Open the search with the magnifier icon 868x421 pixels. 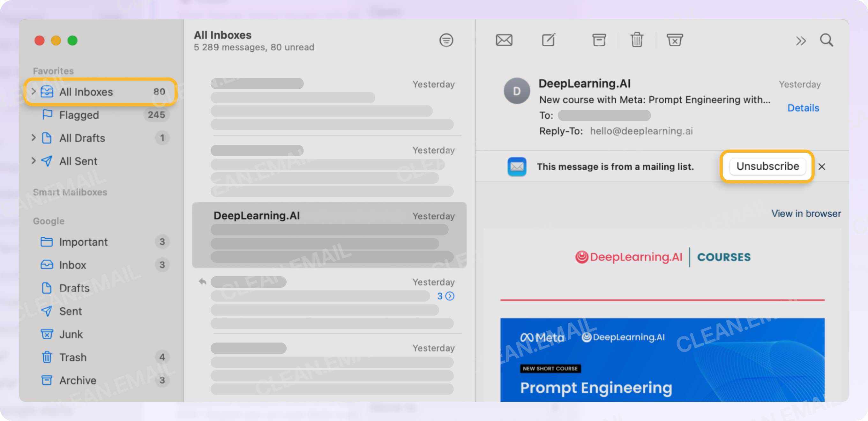point(826,41)
